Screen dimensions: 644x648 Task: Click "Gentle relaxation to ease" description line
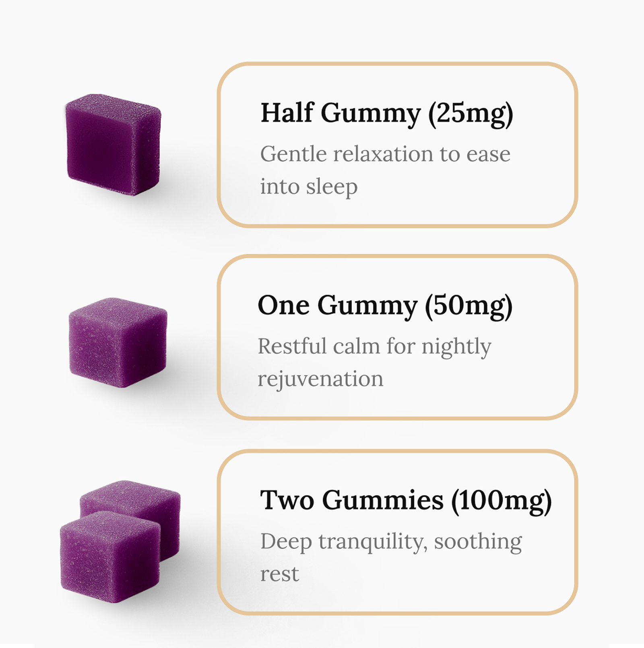coord(385,154)
